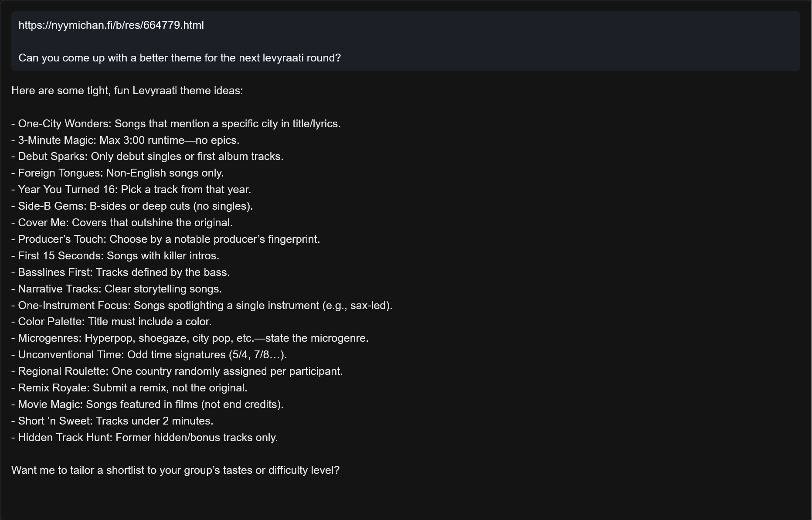The width and height of the screenshot is (812, 520).
Task: Click the 'Debut Sparks' theme idea
Action: tap(147, 156)
